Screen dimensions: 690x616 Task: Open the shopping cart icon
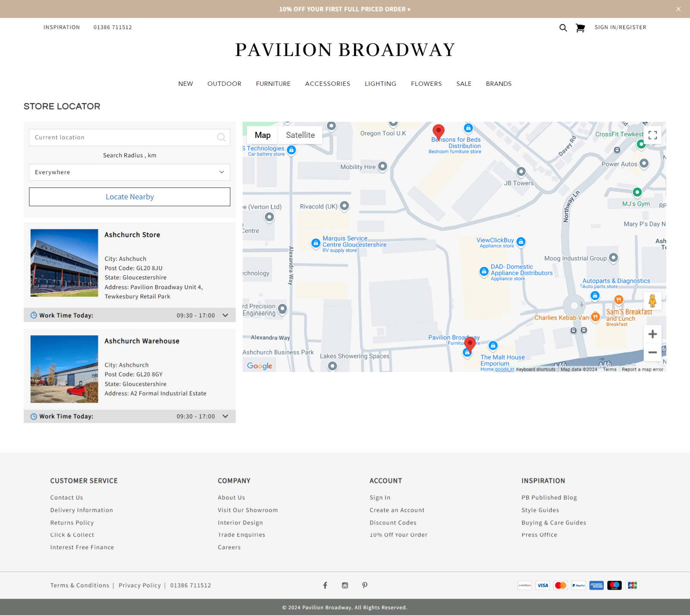coord(580,27)
